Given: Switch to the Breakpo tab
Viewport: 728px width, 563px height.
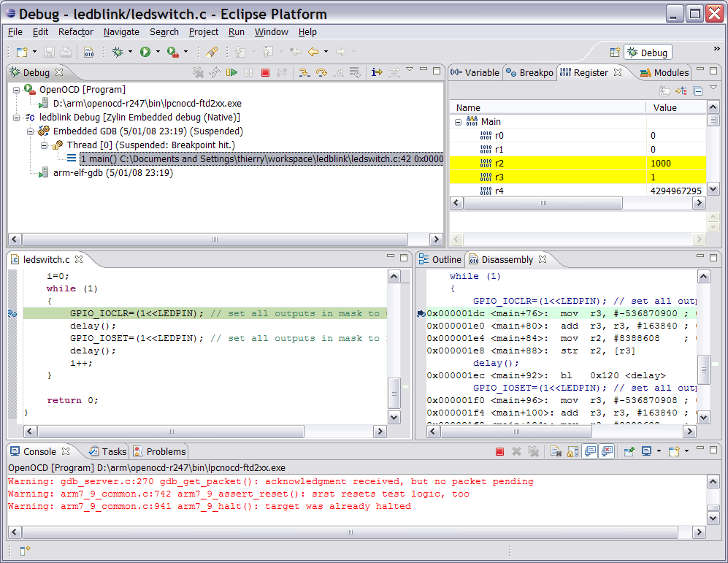Looking at the screenshot, I should pyautogui.click(x=529, y=73).
